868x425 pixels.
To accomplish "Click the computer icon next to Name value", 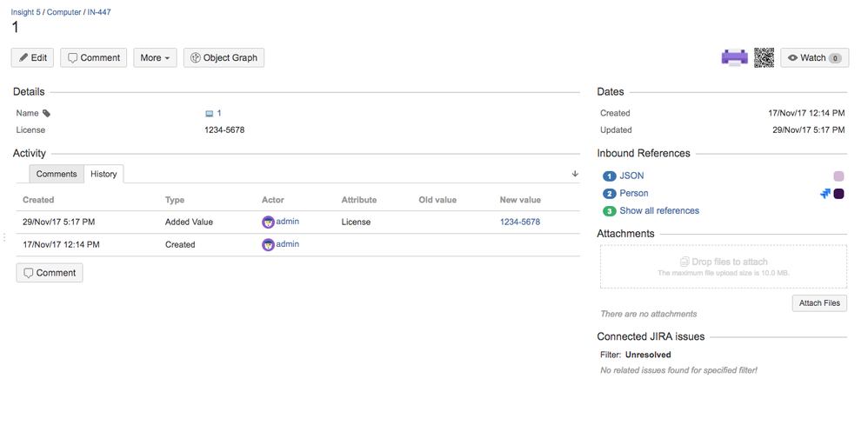I will point(209,114).
